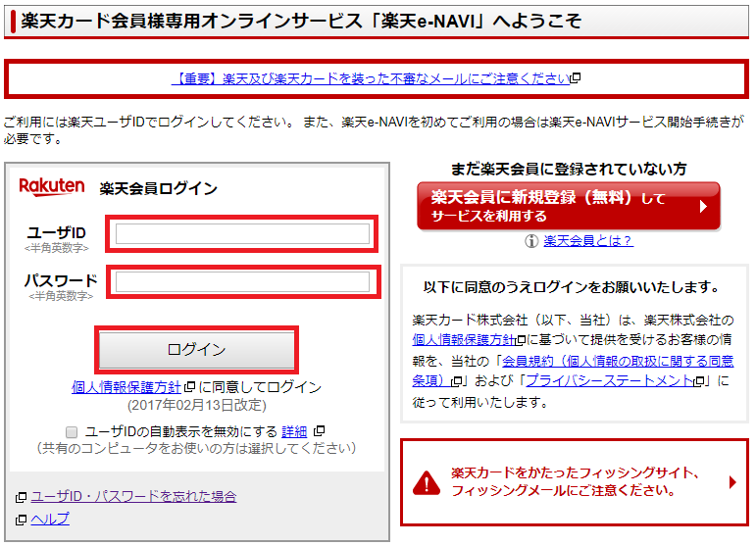Focus the パスワード input field
This screenshot has width=756, height=546.
[242, 282]
